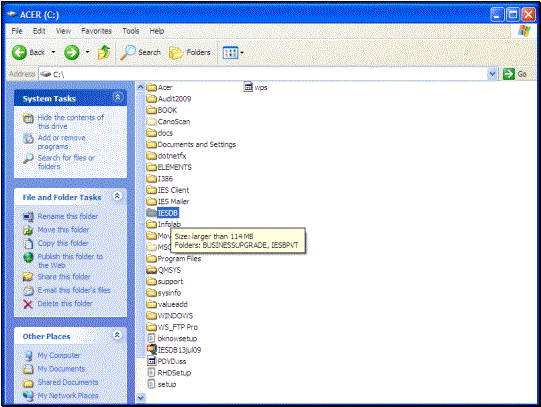
Task: Click E-mail this folder's files
Action: [x=74, y=290]
